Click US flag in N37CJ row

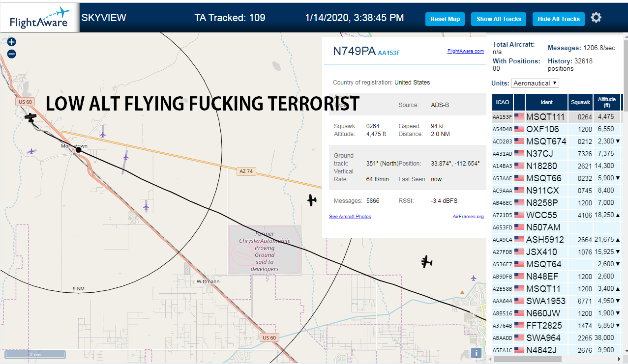pos(519,154)
